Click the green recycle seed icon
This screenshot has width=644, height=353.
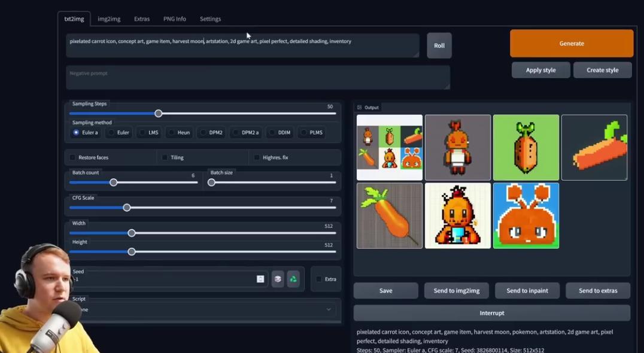[x=293, y=279]
